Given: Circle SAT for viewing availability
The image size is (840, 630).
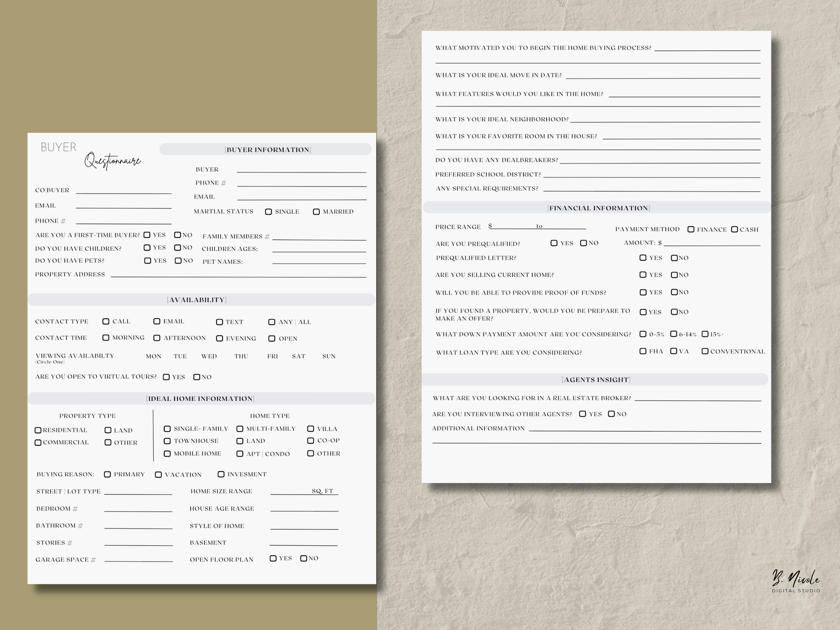Looking at the screenshot, I should pos(298,356).
